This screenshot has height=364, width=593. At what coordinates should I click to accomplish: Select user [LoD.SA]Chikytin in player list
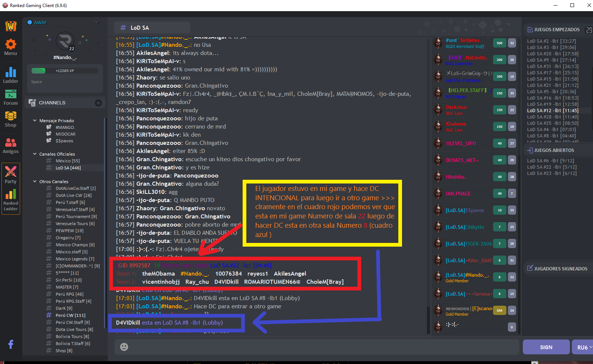(x=465, y=227)
